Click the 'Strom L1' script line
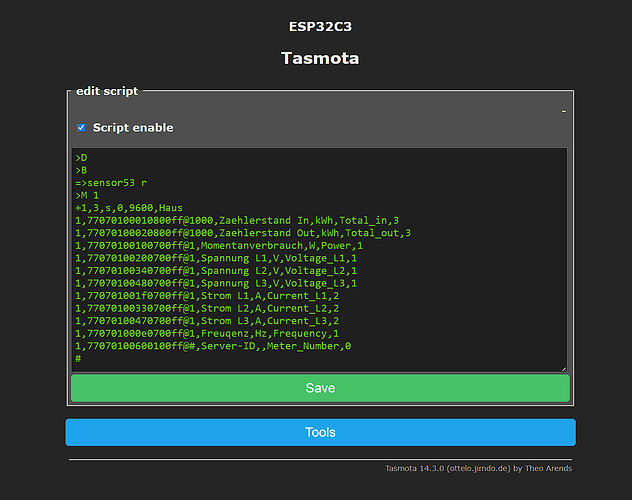This screenshot has height=500, width=632. (207, 296)
